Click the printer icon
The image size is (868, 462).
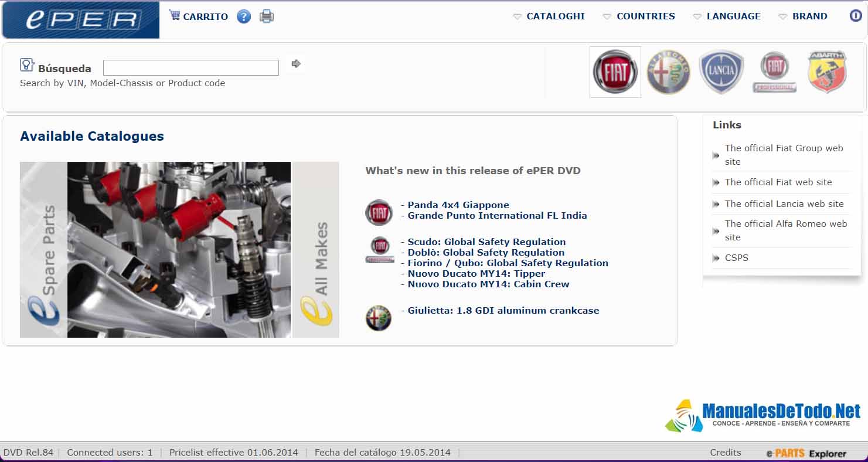point(267,16)
